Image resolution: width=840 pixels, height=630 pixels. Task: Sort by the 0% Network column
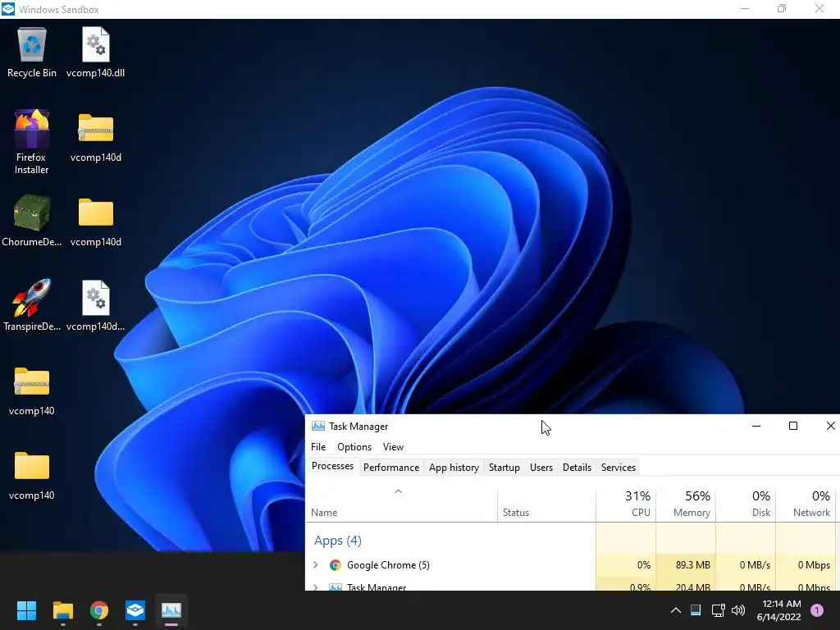pyautogui.click(x=806, y=504)
